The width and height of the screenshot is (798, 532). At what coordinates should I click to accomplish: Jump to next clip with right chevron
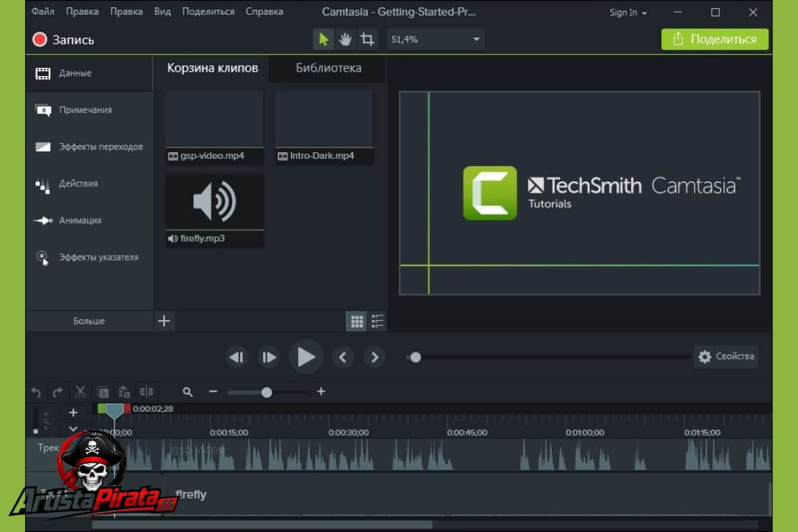375,358
